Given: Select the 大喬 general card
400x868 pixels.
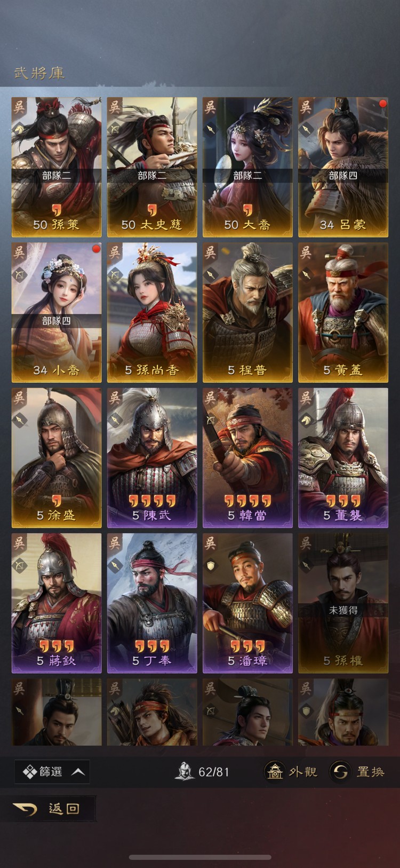Looking at the screenshot, I should click(x=247, y=167).
